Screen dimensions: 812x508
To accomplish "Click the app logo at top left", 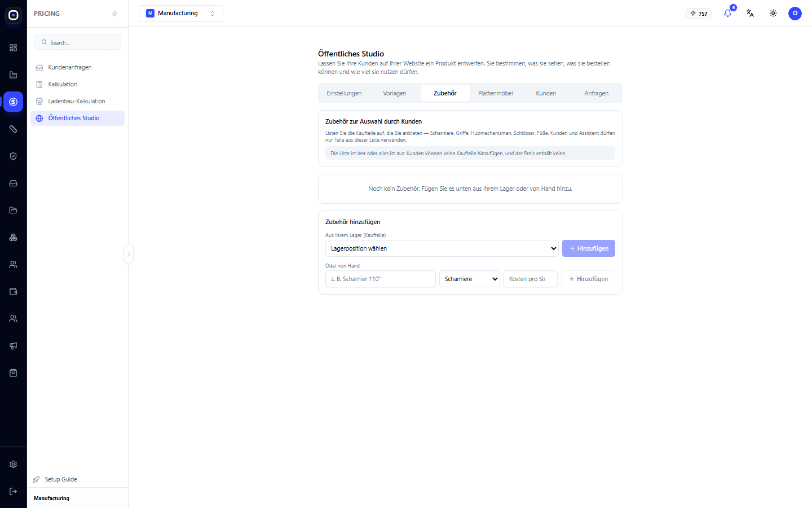I will point(14,15).
